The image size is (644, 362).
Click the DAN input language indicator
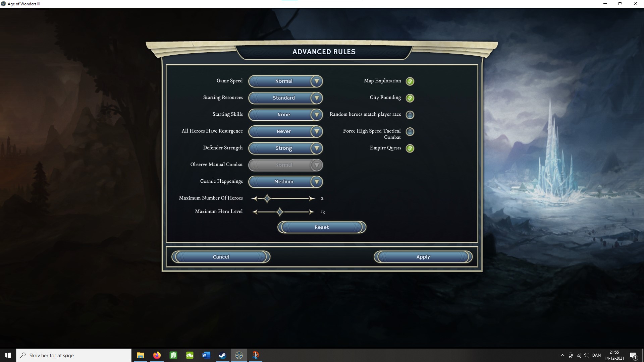click(596, 355)
